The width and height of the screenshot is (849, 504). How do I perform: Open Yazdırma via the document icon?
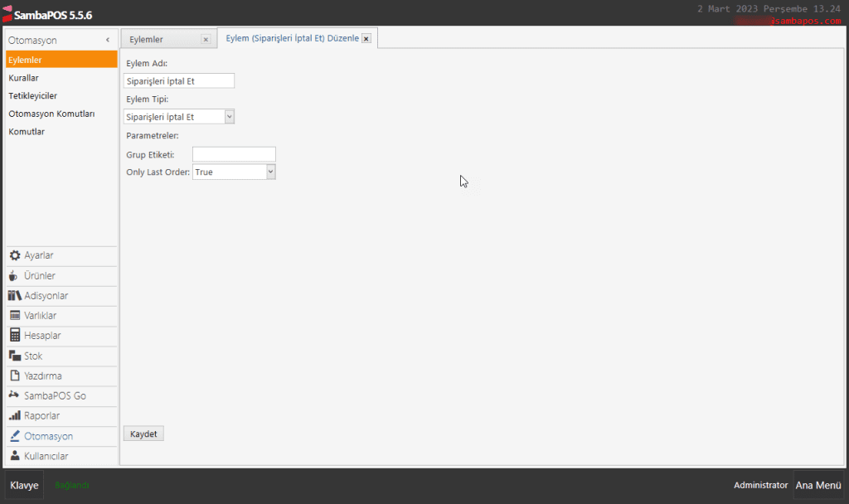pos(15,376)
